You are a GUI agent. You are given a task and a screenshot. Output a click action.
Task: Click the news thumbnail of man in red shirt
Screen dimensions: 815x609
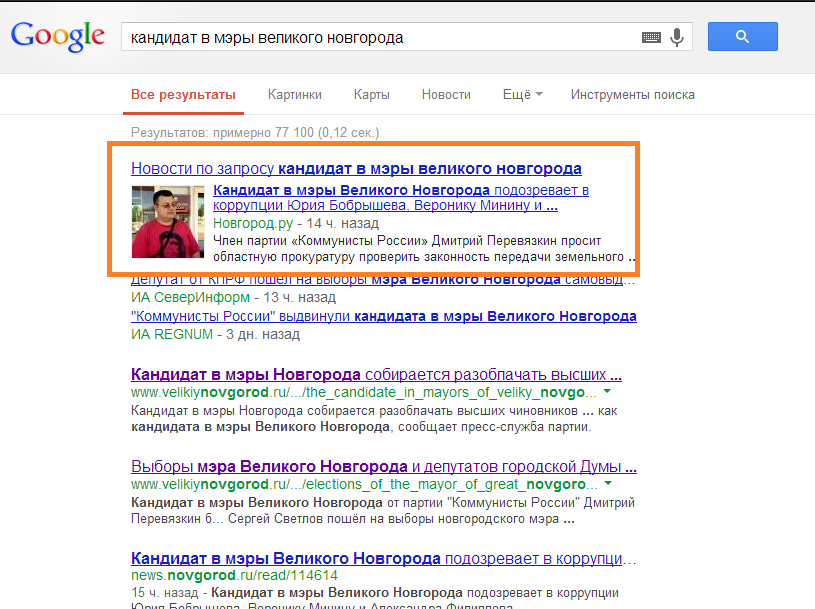click(x=167, y=221)
